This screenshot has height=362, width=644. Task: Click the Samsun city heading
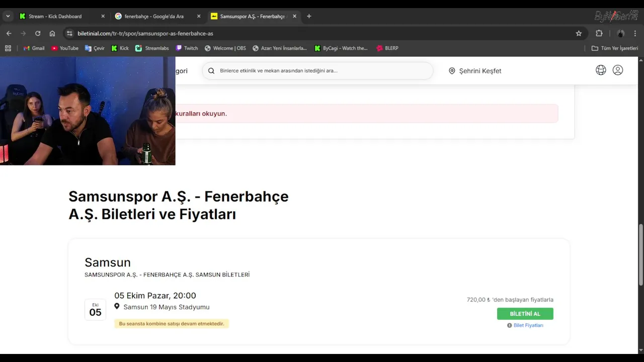tap(108, 262)
